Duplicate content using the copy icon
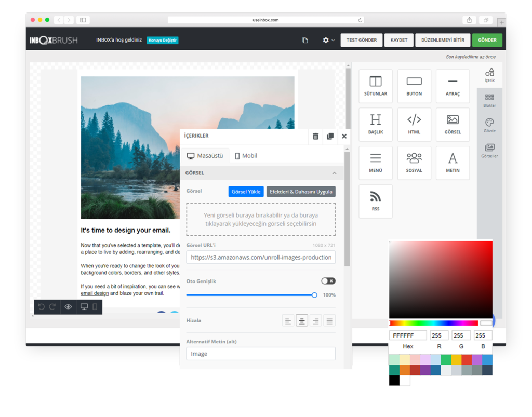 (x=330, y=137)
